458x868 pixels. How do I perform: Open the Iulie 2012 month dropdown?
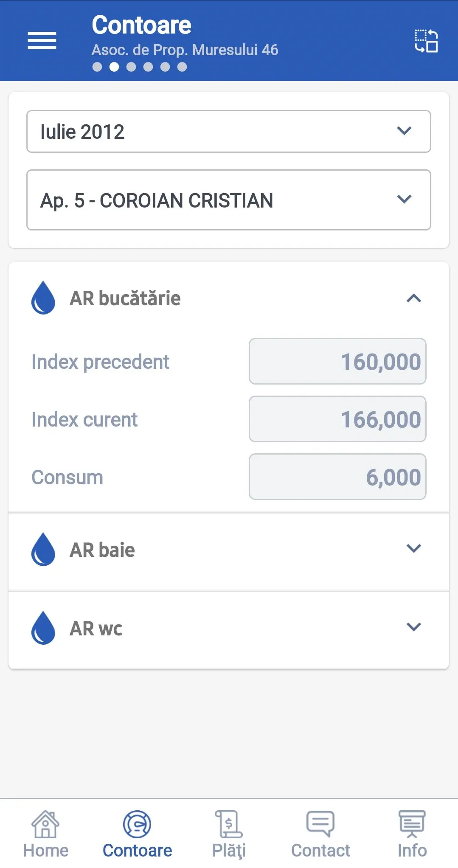tap(229, 132)
